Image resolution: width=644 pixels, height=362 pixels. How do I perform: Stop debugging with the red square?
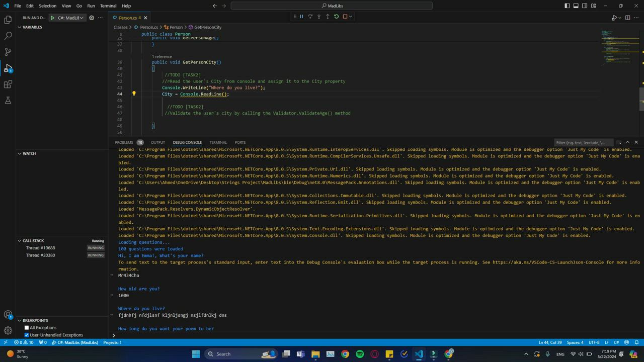[x=345, y=17]
